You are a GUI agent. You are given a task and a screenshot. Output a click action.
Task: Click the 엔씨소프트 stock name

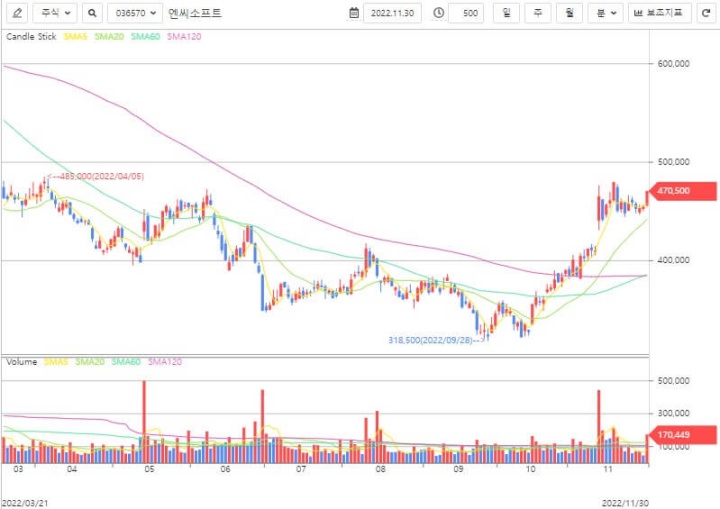point(195,13)
